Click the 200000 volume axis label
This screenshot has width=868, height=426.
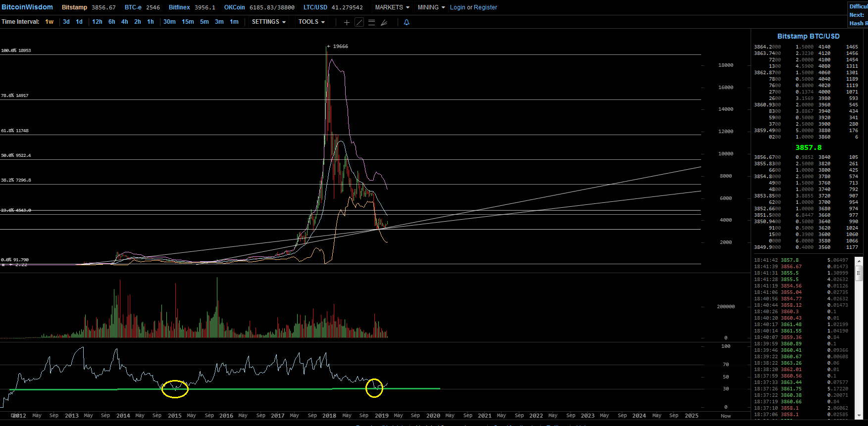tap(726, 307)
